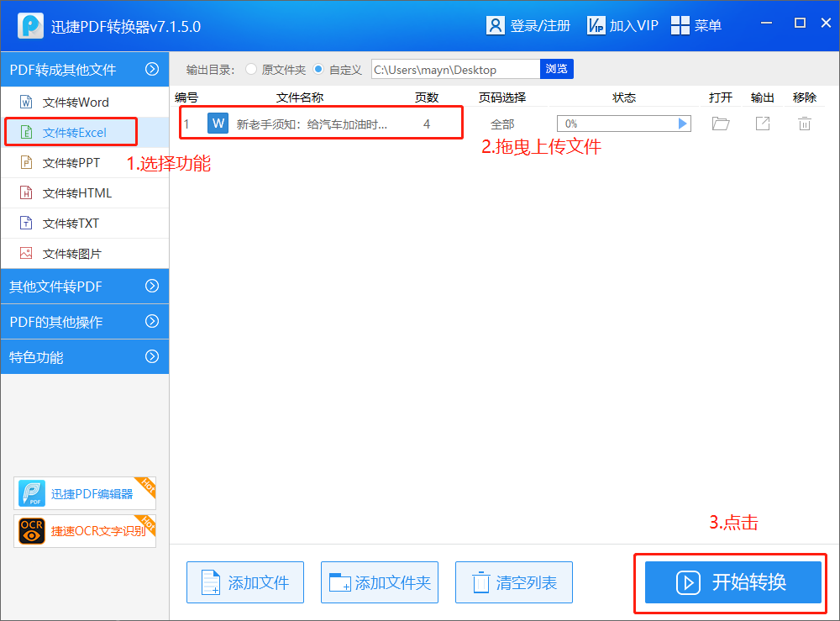Select 文件转Word in the sidebar
The height and width of the screenshot is (621, 840).
(85, 102)
